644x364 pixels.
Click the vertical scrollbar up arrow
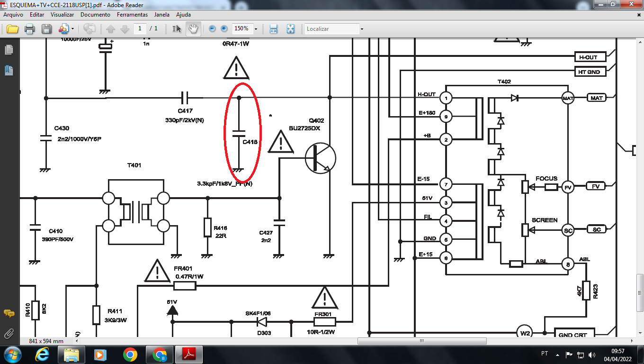(640, 42)
